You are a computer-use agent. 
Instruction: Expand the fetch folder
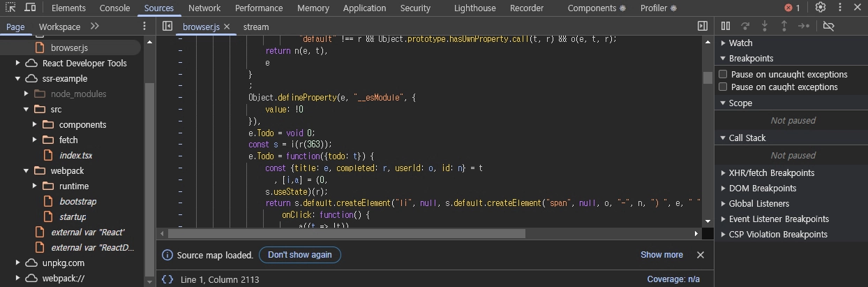(35, 140)
